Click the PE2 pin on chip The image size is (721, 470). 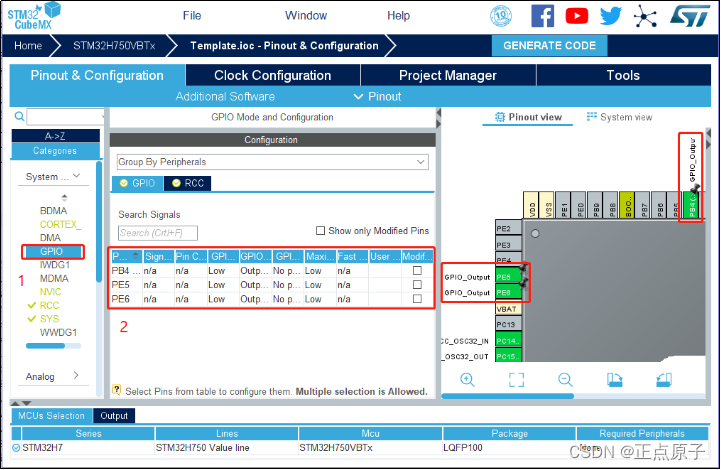[x=509, y=228]
